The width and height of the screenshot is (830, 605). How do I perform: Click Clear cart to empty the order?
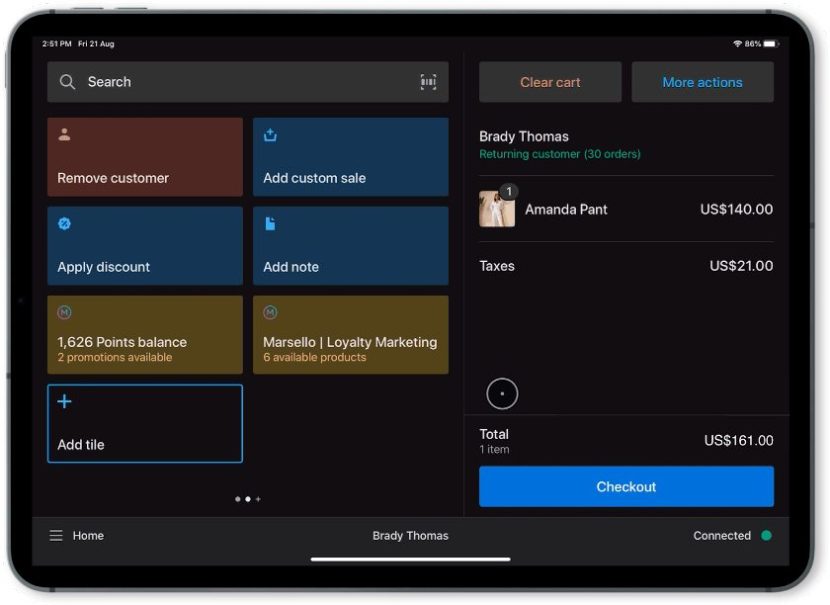point(550,82)
